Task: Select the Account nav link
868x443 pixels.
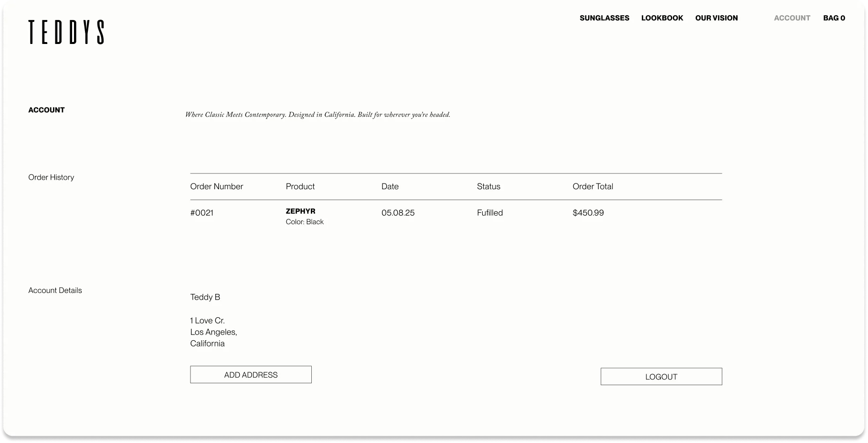Action: [792, 18]
